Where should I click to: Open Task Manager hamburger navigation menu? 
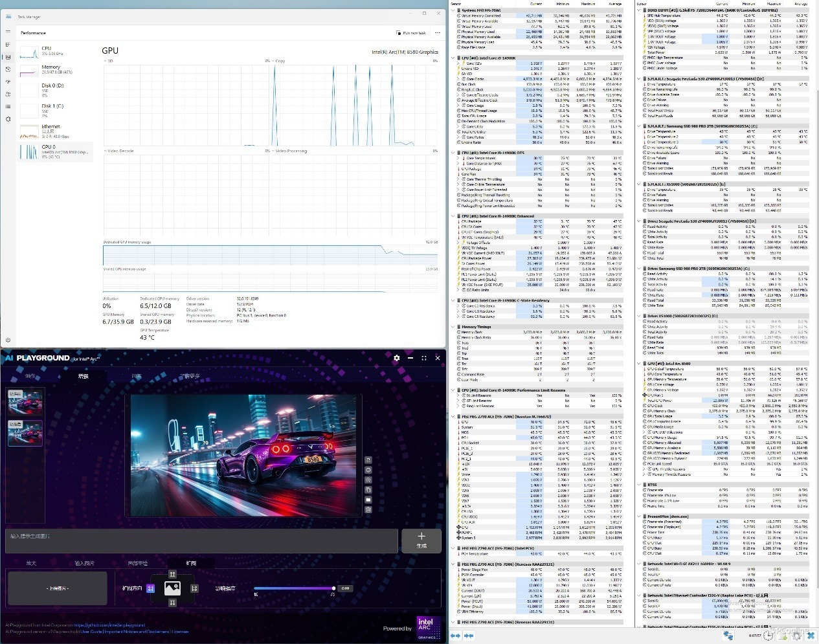point(8,32)
